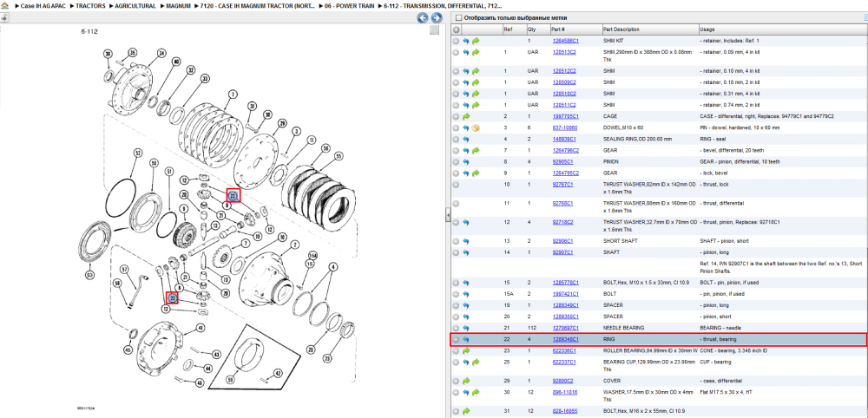Image resolution: width=868 pixels, height=418 pixels.
Task: Click the add-all plus icon in table header
Action: (x=457, y=29)
